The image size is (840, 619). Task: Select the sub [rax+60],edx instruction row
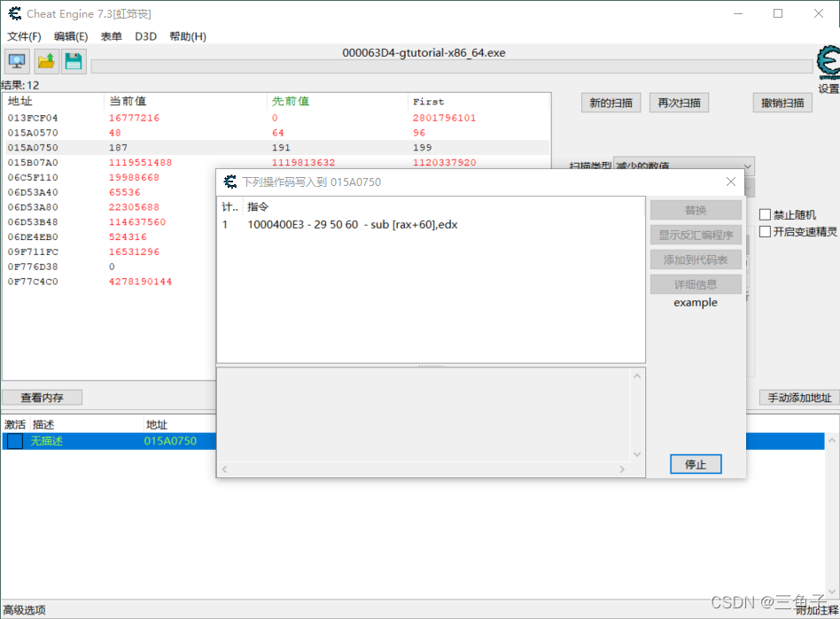pyautogui.click(x=431, y=224)
